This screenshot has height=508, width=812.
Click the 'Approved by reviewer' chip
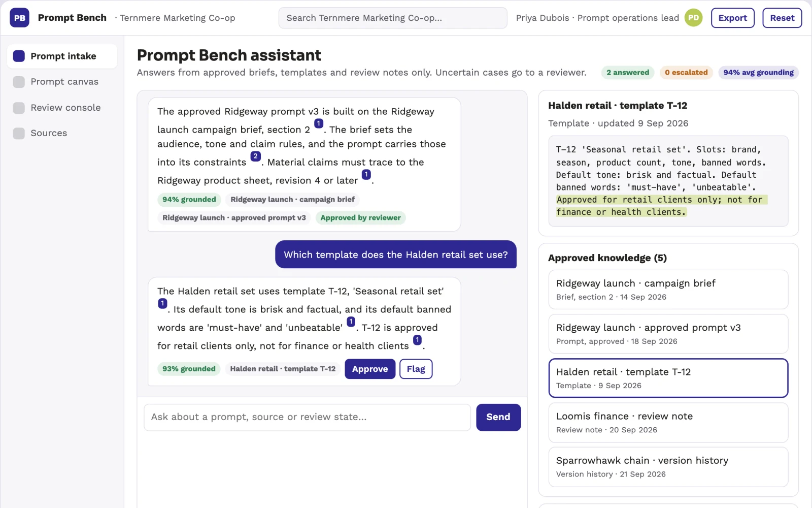(x=360, y=218)
